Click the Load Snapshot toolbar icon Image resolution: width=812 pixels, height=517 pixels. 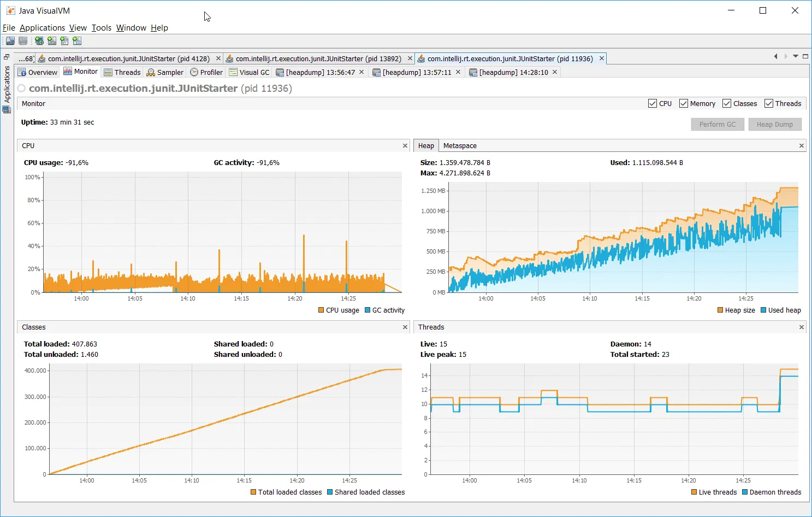coord(10,41)
